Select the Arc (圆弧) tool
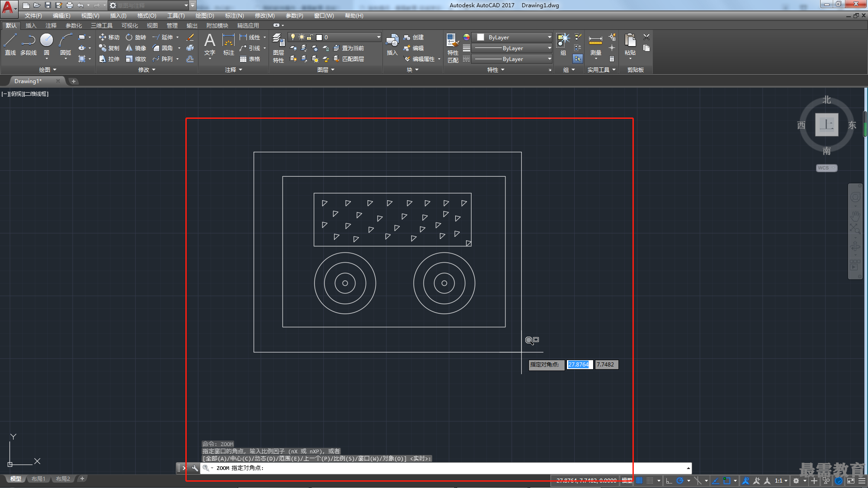The width and height of the screenshot is (868, 488). point(66,45)
